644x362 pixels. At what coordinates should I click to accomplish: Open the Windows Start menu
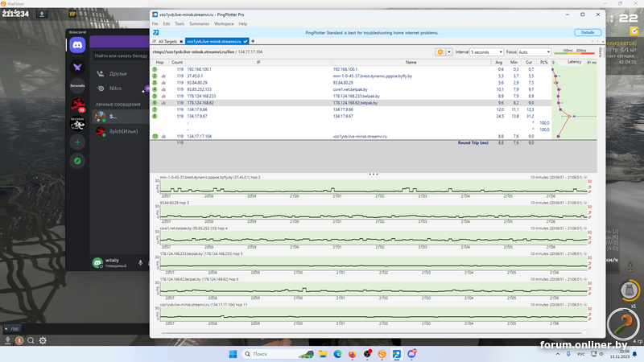click(x=231, y=354)
